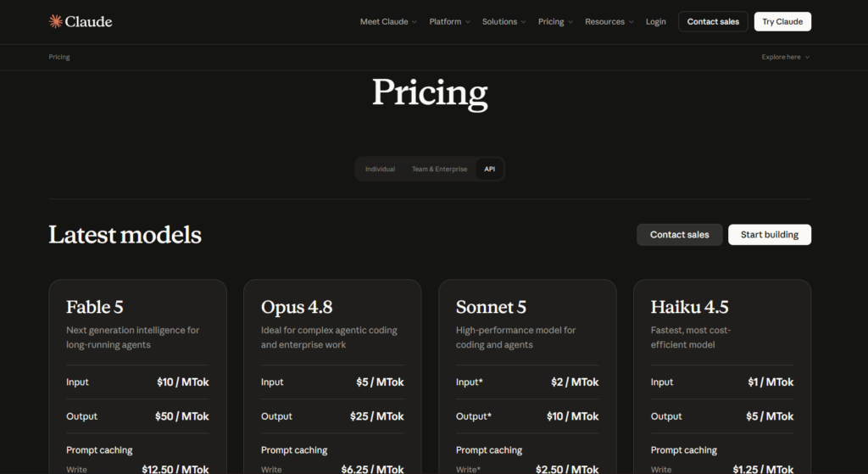
Task: Open the Solutions navigation menu
Action: [504, 21]
